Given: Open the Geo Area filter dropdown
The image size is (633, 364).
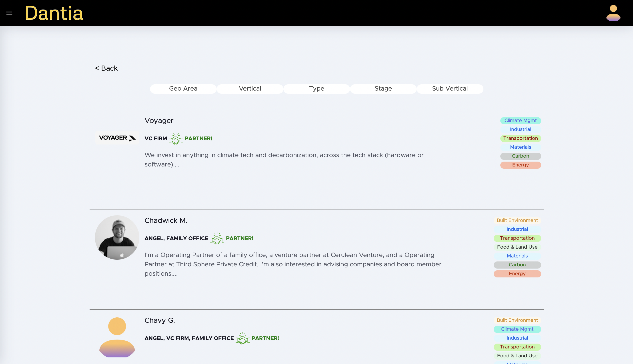Looking at the screenshot, I should tap(183, 89).
